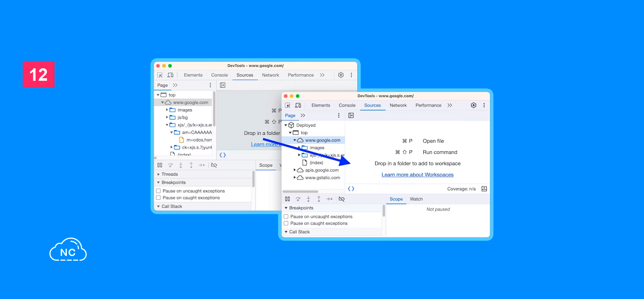Open the Performance tab in the front window
Screen dimensions: 644x299
click(x=428, y=105)
